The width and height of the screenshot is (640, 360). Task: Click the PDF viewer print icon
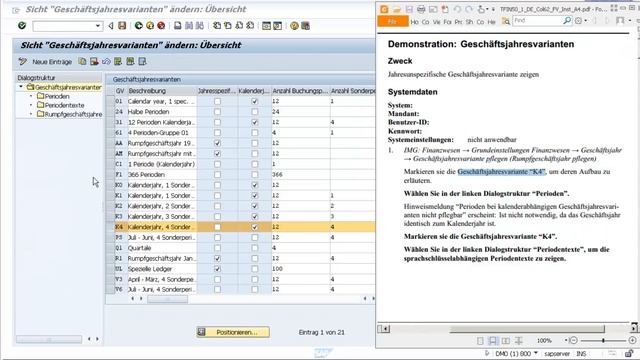[421, 9]
